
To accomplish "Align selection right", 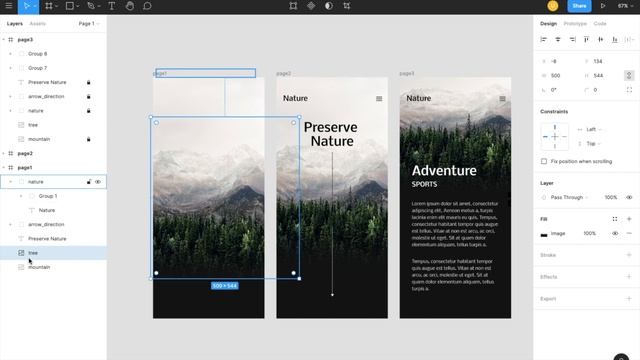I will [572, 40].
